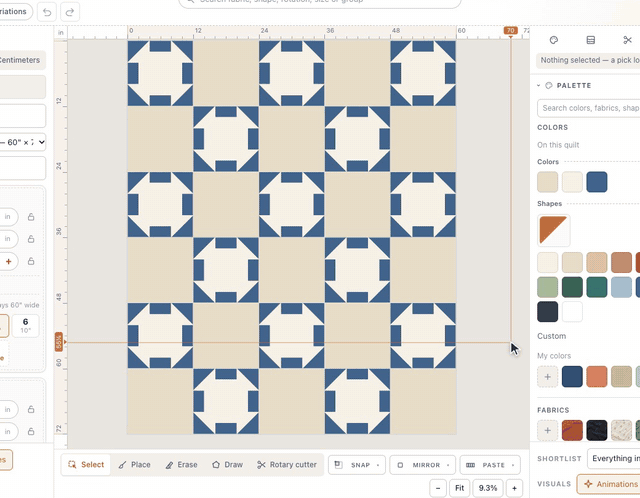Click the Fit zoom button
This screenshot has height=498, width=640.
click(x=460, y=488)
